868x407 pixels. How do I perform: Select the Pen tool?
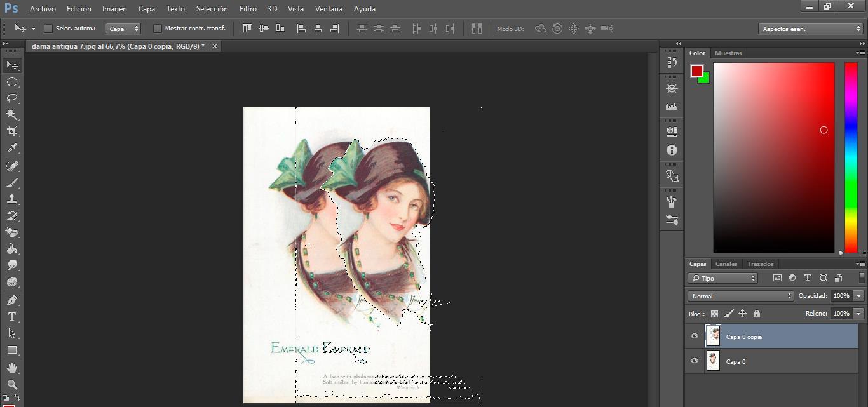[11, 300]
